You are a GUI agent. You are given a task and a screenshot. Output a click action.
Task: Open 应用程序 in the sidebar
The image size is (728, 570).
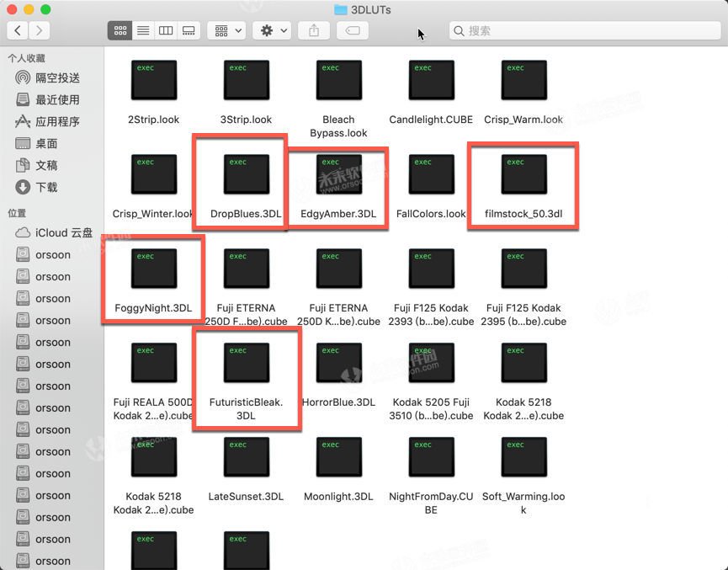[x=47, y=121]
